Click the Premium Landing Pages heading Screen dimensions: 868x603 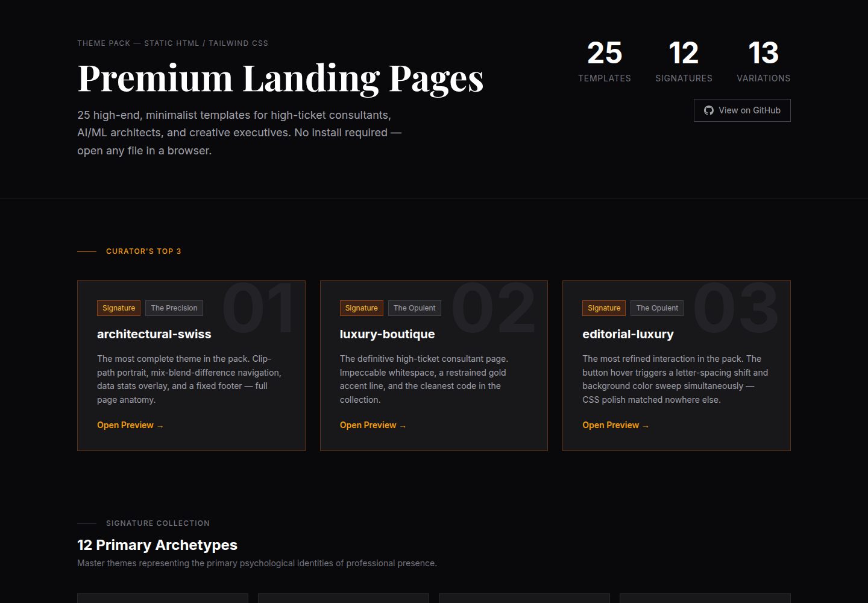(x=280, y=78)
